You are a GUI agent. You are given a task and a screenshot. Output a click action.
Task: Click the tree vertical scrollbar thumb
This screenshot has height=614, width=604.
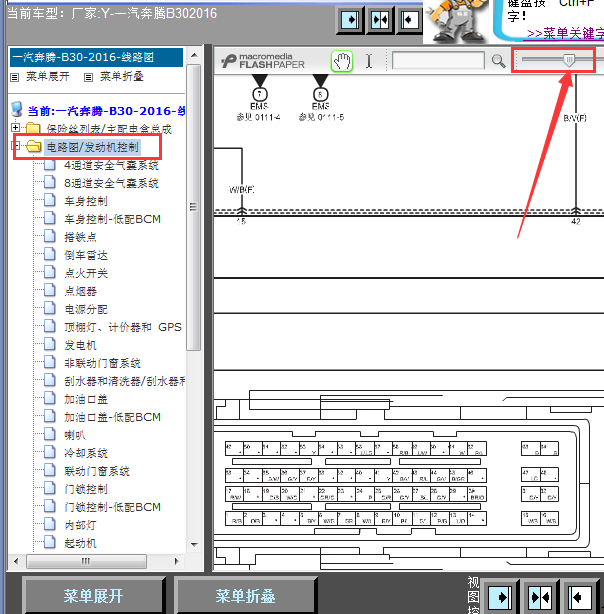pyautogui.click(x=193, y=207)
